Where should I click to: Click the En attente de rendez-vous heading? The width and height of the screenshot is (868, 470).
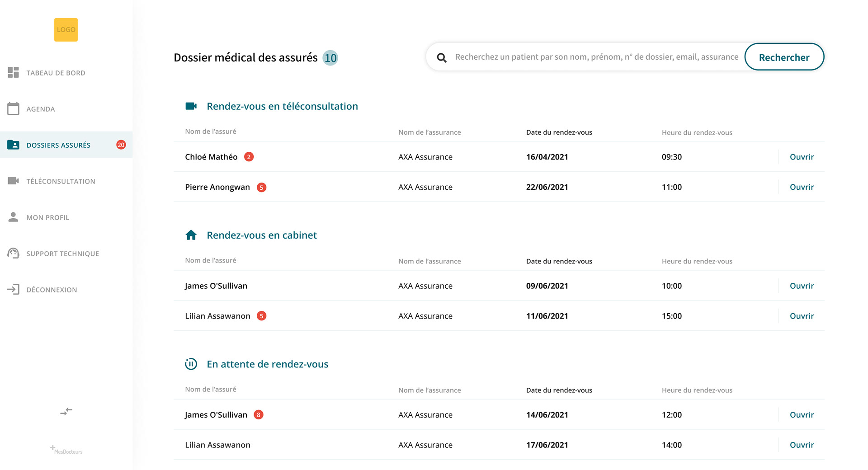[x=268, y=364]
